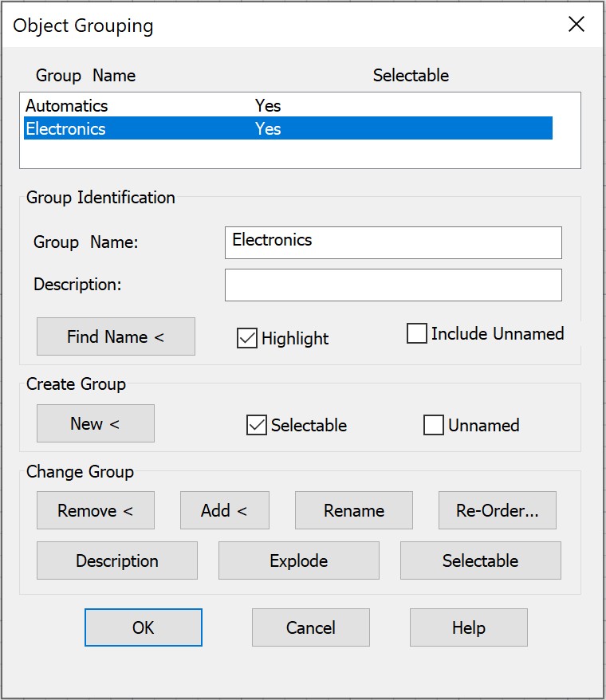Screen dimensions: 606x700
Task: Enable the Unnamed checkbox
Action: click(434, 426)
